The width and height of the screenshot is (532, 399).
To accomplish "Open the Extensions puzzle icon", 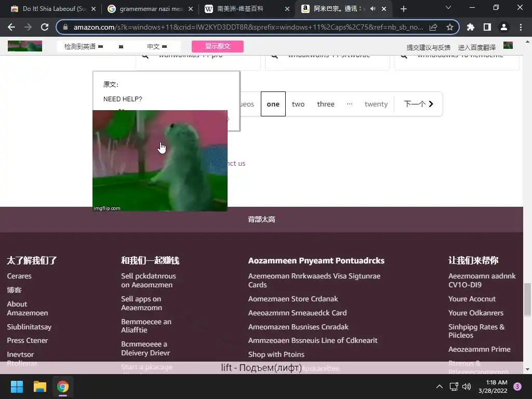I will click(x=471, y=27).
